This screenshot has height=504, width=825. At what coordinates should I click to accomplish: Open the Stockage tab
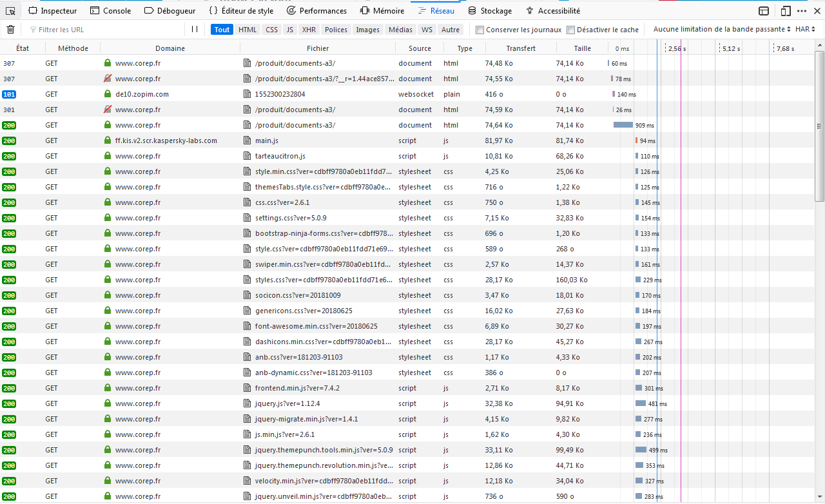pyautogui.click(x=489, y=10)
